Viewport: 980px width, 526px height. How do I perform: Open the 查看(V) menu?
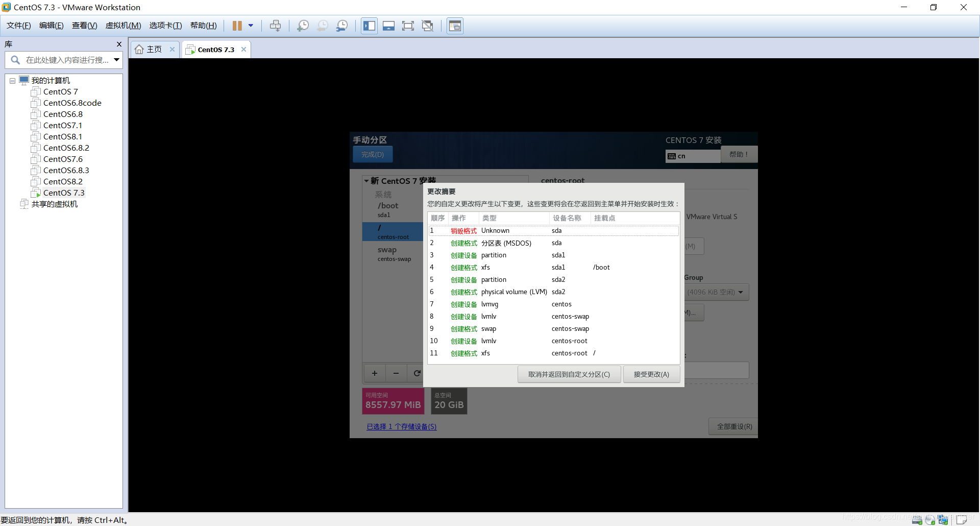[x=84, y=26]
